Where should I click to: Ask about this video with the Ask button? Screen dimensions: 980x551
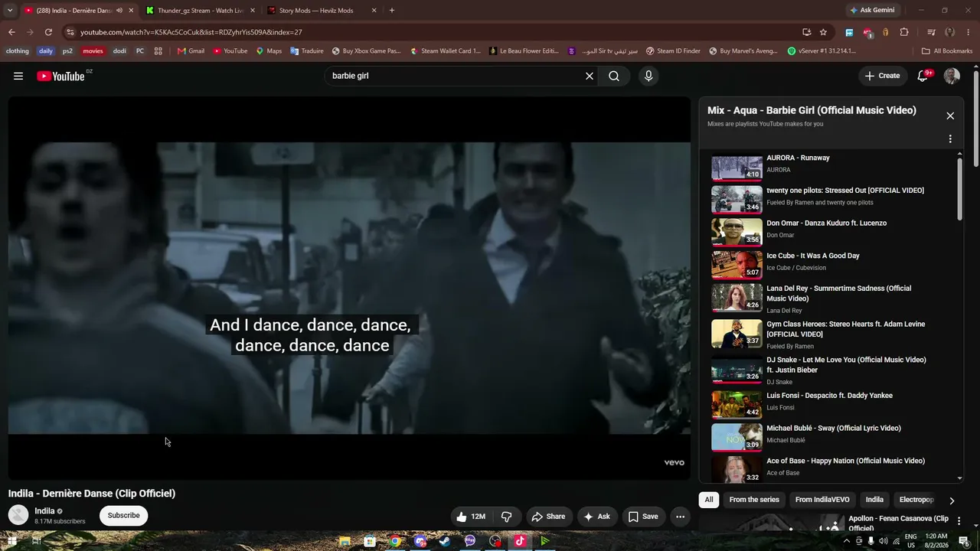[596, 517]
